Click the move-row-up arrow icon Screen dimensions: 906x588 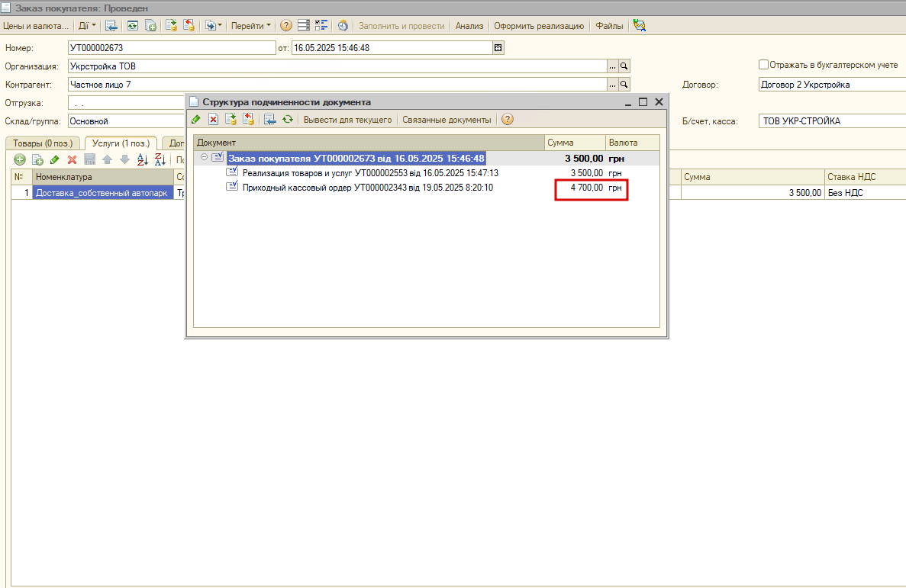click(x=108, y=160)
